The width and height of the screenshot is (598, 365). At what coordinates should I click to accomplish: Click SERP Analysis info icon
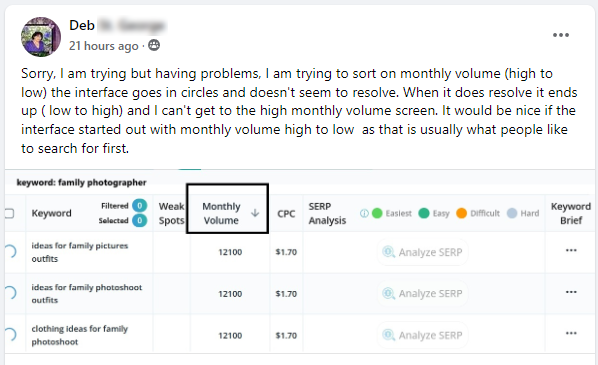pyautogui.click(x=364, y=213)
